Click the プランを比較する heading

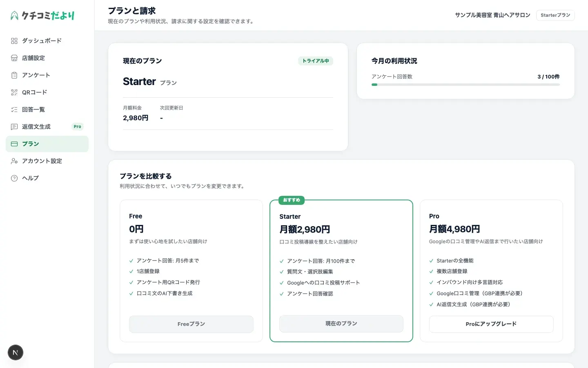point(146,176)
